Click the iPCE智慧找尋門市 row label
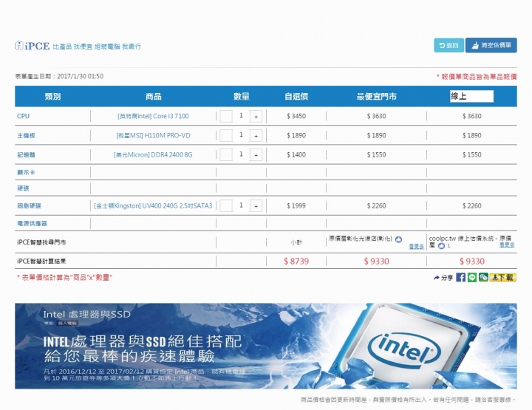This screenshot has height=410, width=532. (x=41, y=242)
